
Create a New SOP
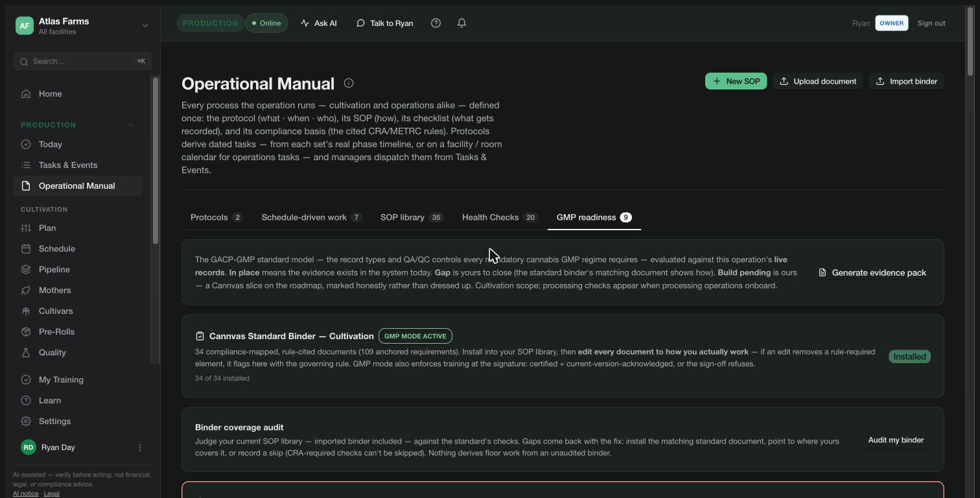coord(736,81)
